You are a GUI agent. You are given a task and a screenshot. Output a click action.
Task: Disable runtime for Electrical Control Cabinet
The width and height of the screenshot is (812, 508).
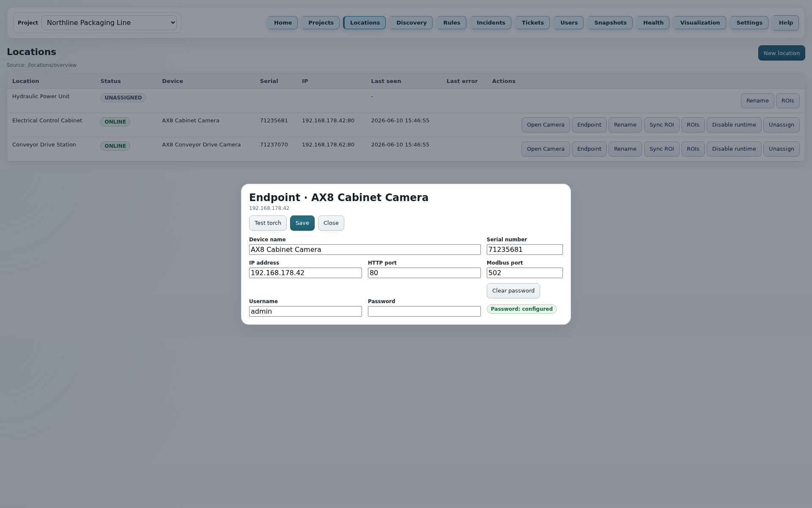[x=734, y=125]
